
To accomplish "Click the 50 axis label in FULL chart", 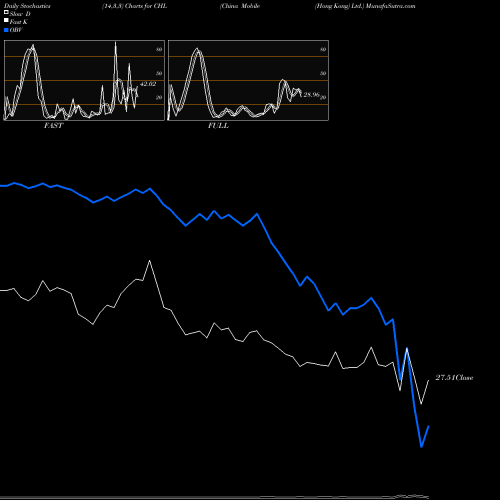I will (x=323, y=73).
